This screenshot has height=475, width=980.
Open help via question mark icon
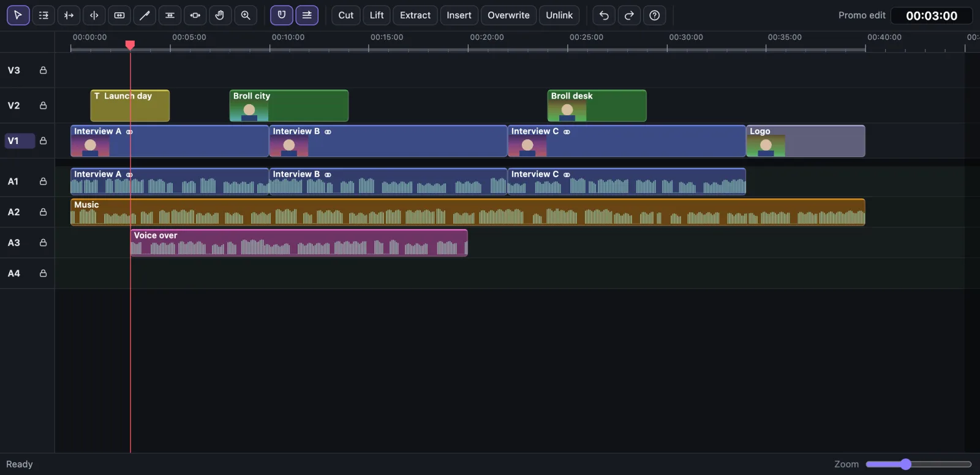point(655,15)
